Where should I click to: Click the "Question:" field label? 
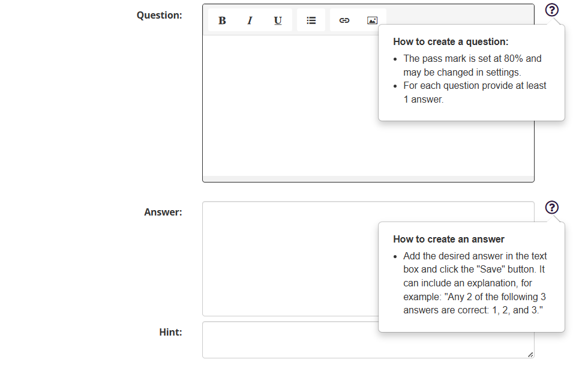point(159,15)
